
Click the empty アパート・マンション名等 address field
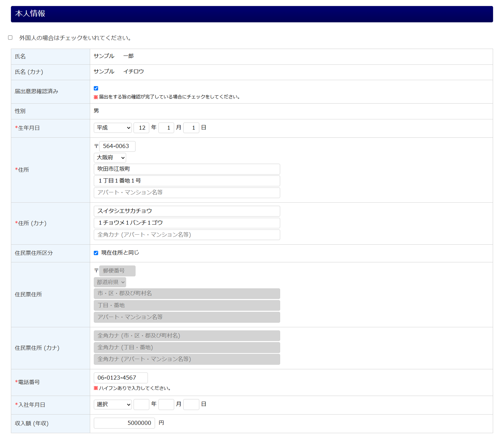pos(187,192)
